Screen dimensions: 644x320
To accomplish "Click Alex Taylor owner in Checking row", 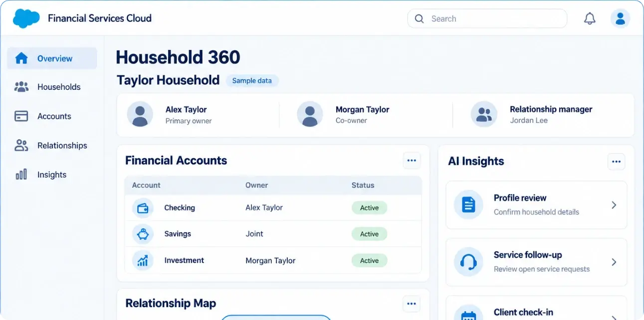I will click(x=264, y=208).
